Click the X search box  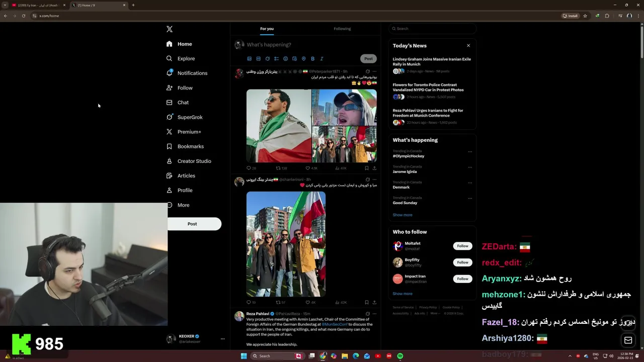pyautogui.click(x=433, y=29)
